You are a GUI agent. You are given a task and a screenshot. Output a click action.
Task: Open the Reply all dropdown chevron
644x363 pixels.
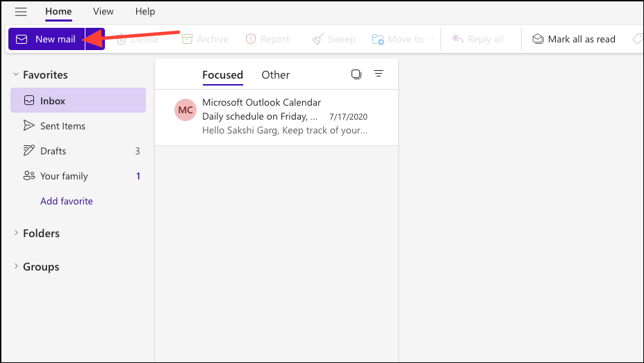pos(512,40)
